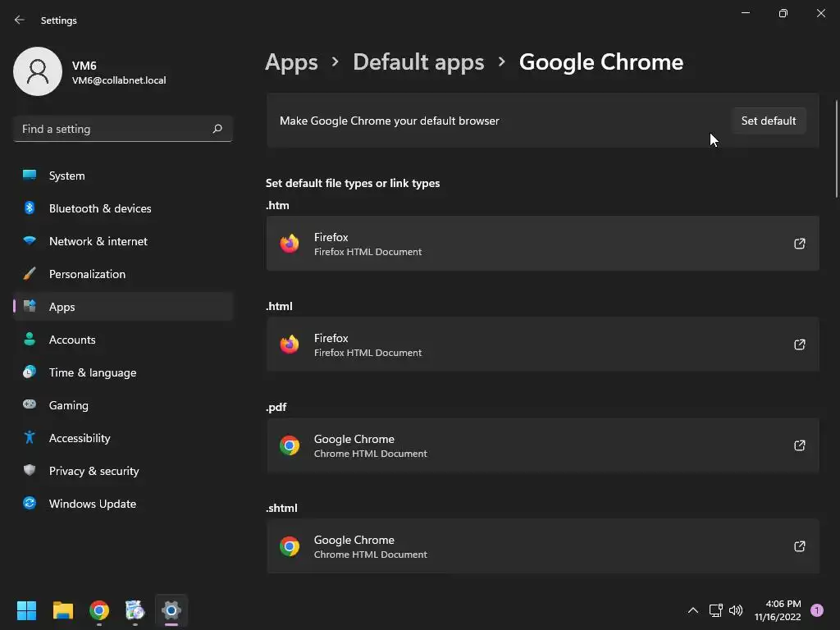The width and height of the screenshot is (840, 630).
Task: Click the volume icon in system tray
Action: 736,610
